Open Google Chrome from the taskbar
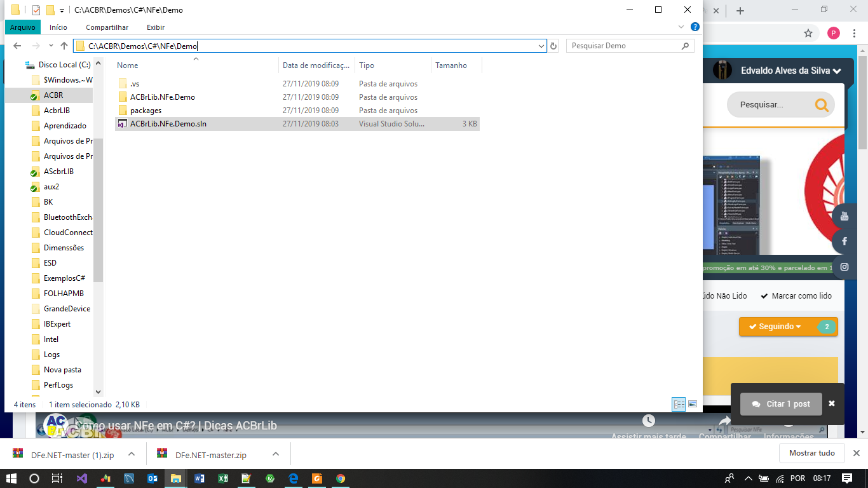Viewport: 868px width, 488px height. [x=341, y=478]
